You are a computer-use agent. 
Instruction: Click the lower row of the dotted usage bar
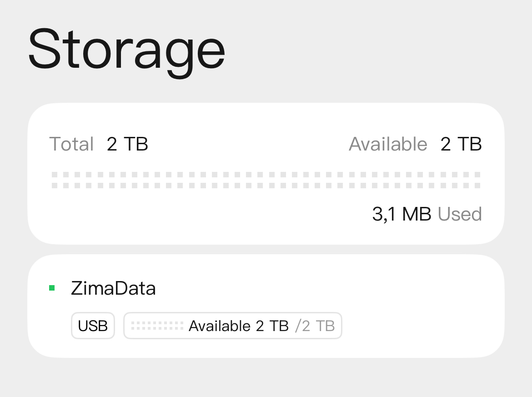(266, 186)
